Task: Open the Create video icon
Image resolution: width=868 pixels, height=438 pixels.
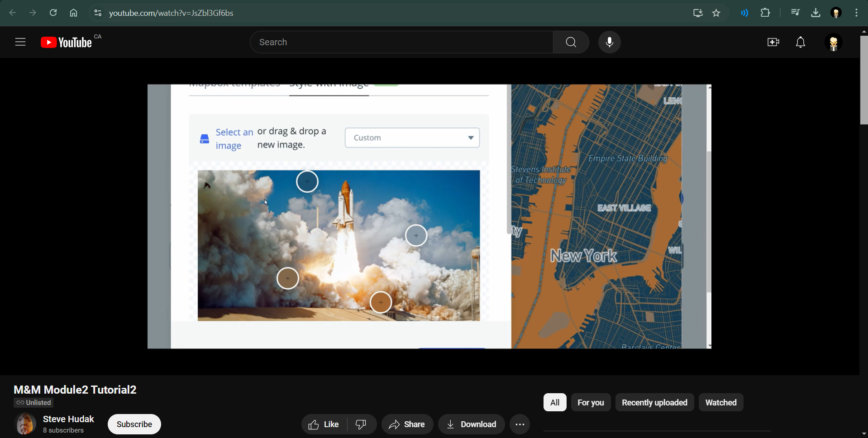Action: (x=773, y=43)
